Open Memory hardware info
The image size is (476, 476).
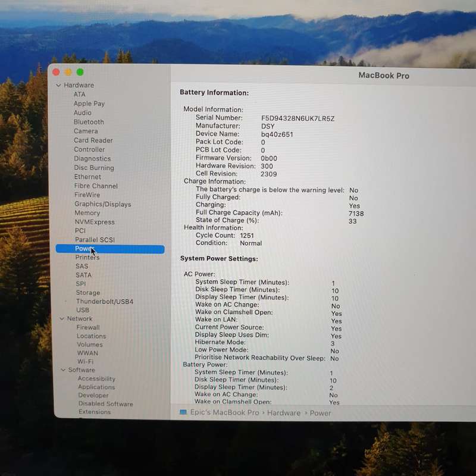click(x=87, y=213)
